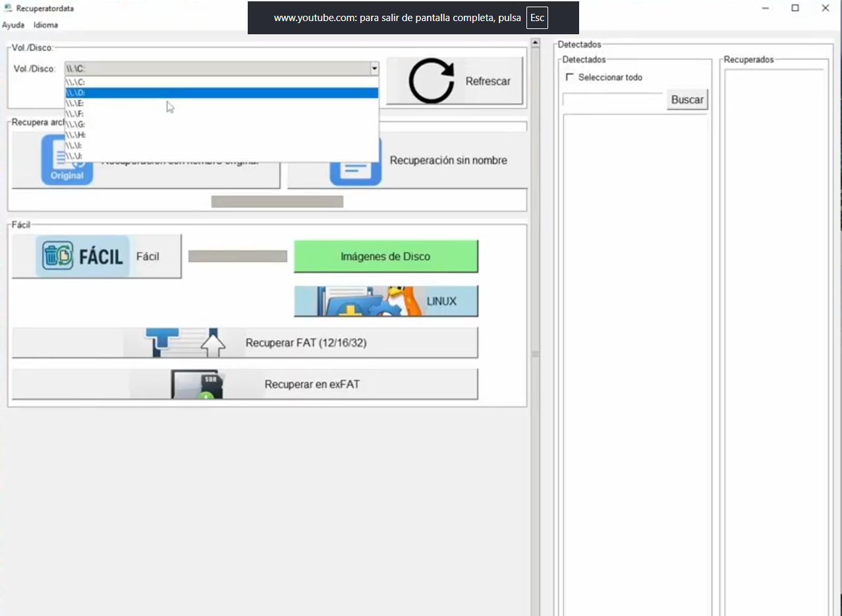This screenshot has height=616, width=842.
Task: Click the search text field beside Buscar
Action: point(613,99)
